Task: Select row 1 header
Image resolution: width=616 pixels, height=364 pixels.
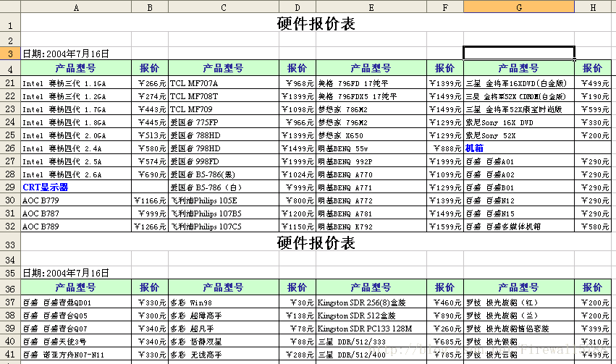Action: (10, 22)
